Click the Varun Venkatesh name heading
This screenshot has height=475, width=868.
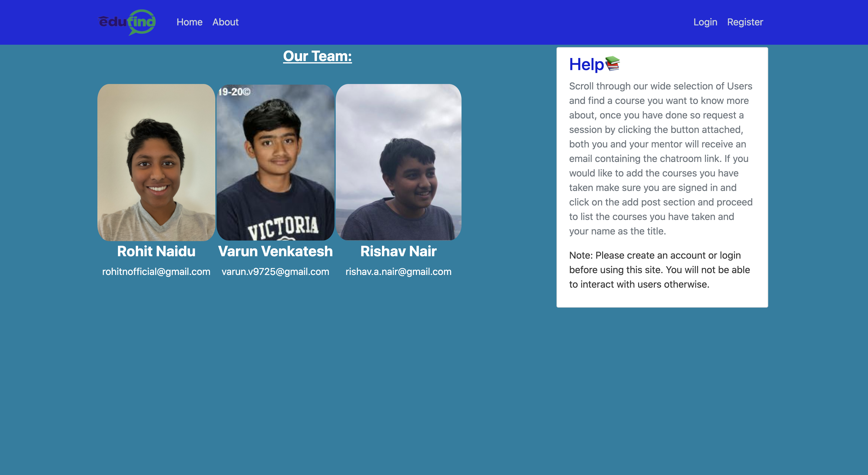click(x=275, y=251)
